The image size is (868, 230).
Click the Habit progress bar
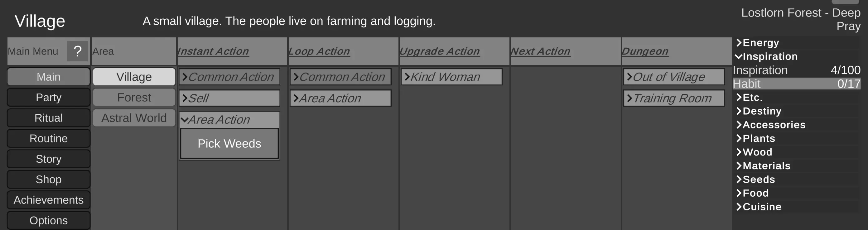click(x=796, y=84)
